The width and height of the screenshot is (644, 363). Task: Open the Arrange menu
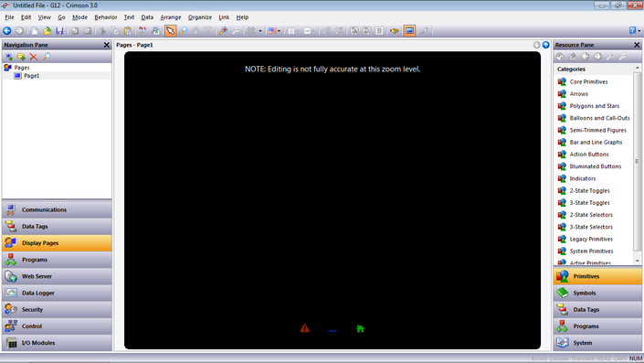pyautogui.click(x=171, y=17)
